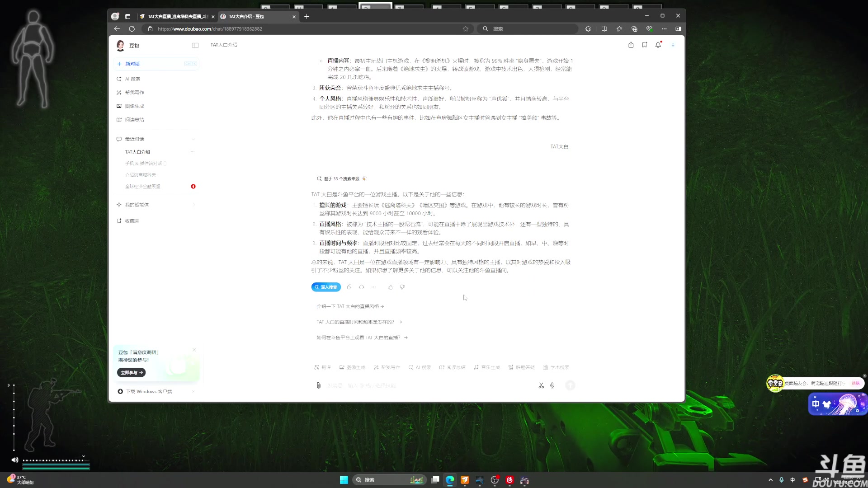Open the 手机 & 插件端对话 conversation
Image resolution: width=868 pixels, height=488 pixels.
[146, 164]
